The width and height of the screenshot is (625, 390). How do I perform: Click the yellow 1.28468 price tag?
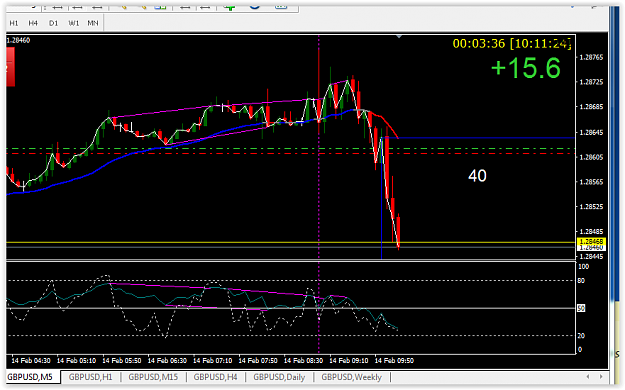591,242
